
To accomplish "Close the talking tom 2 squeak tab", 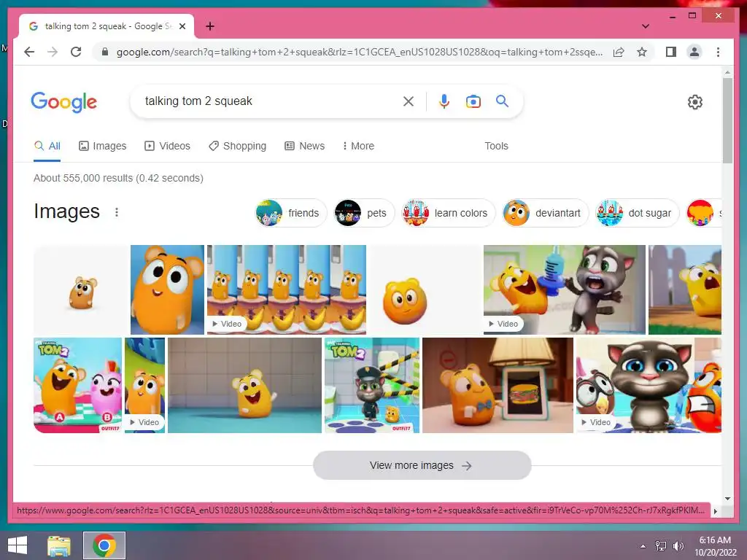I will 182,26.
